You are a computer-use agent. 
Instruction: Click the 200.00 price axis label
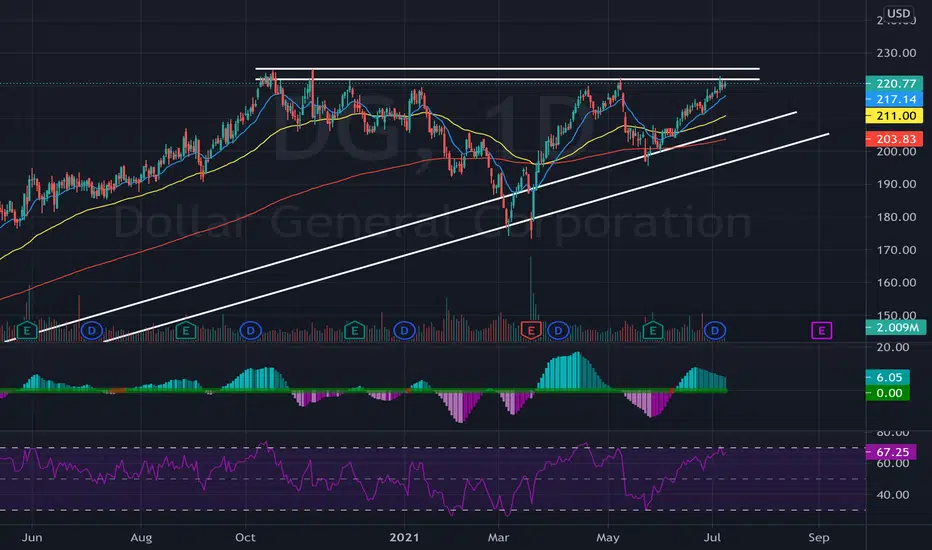point(896,152)
